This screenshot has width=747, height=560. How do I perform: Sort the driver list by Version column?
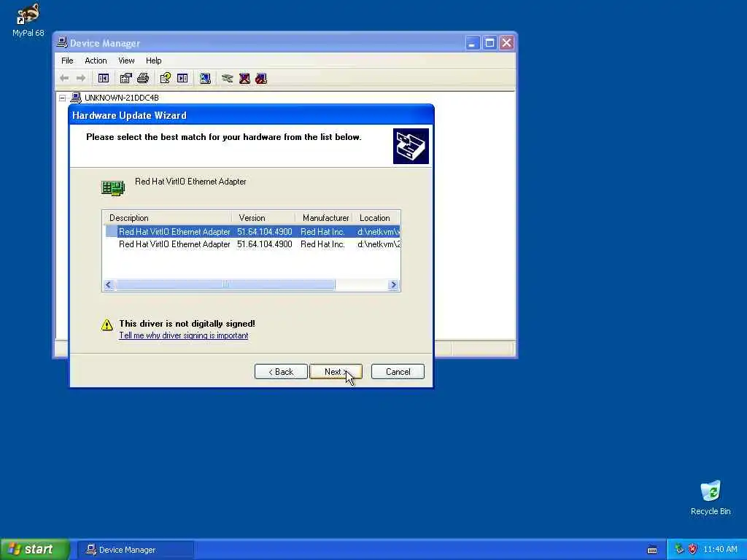point(263,217)
